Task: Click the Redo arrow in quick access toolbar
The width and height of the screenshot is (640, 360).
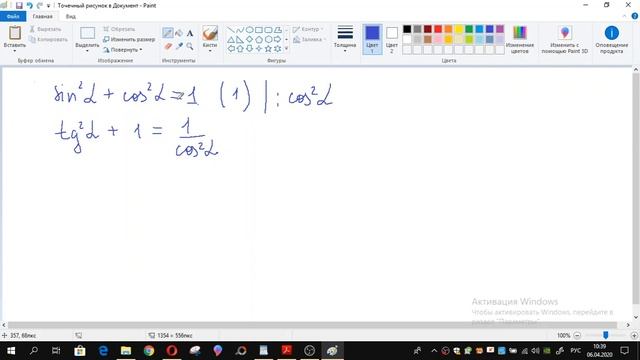Action: point(40,5)
